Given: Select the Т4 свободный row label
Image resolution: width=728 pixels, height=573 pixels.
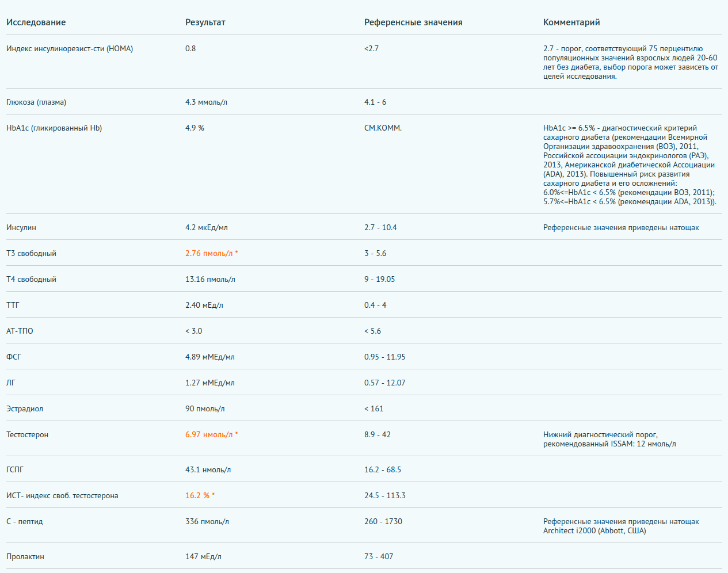Looking at the screenshot, I should pos(31,280).
